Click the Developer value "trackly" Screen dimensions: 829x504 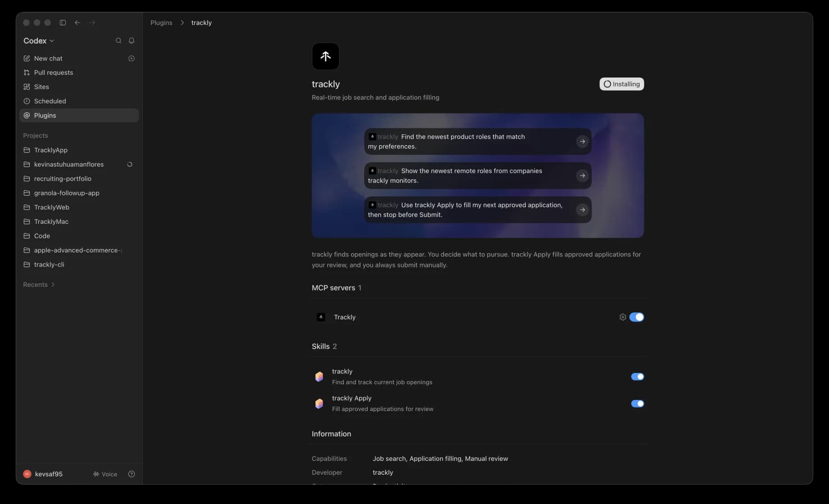(x=383, y=472)
